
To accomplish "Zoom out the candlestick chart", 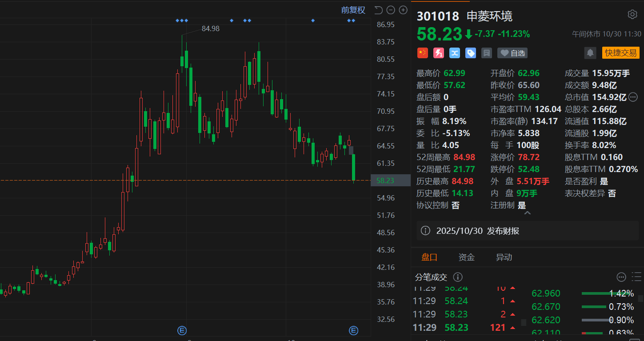I will pos(391,10).
